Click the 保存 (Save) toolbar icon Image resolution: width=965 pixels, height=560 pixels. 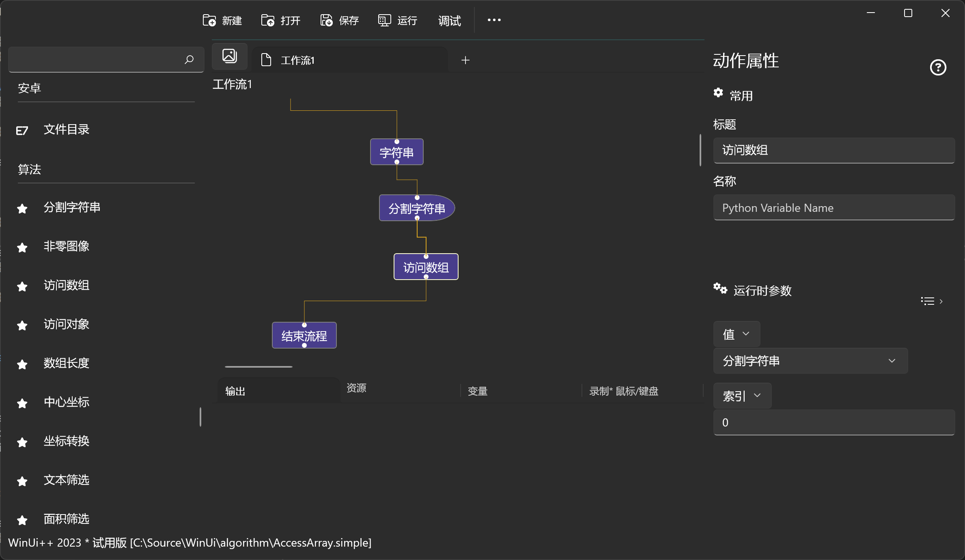(325, 20)
